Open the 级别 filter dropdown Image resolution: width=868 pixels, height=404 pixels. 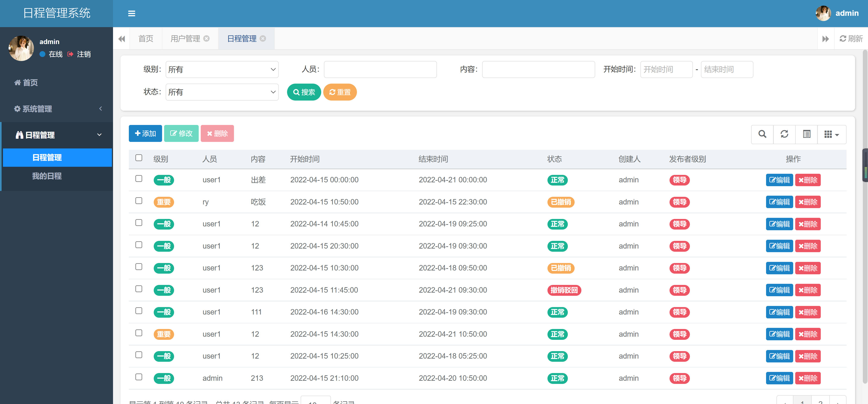(222, 69)
